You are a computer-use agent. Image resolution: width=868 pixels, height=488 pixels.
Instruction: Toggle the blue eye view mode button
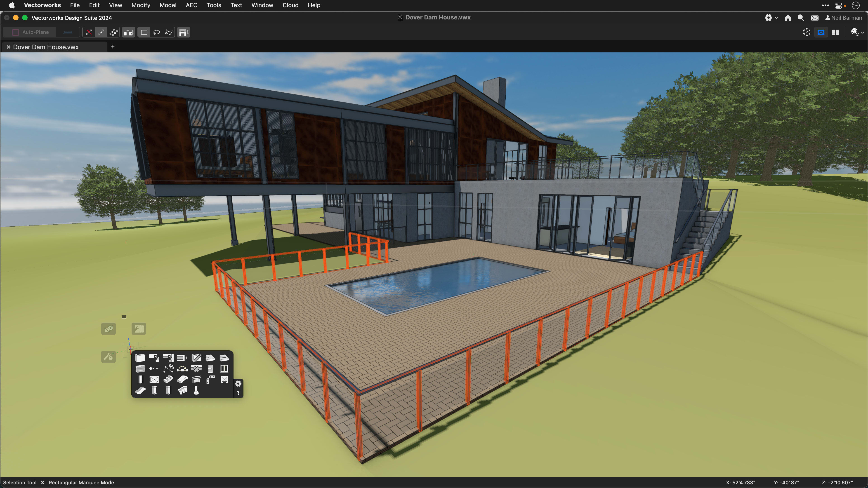(821, 32)
